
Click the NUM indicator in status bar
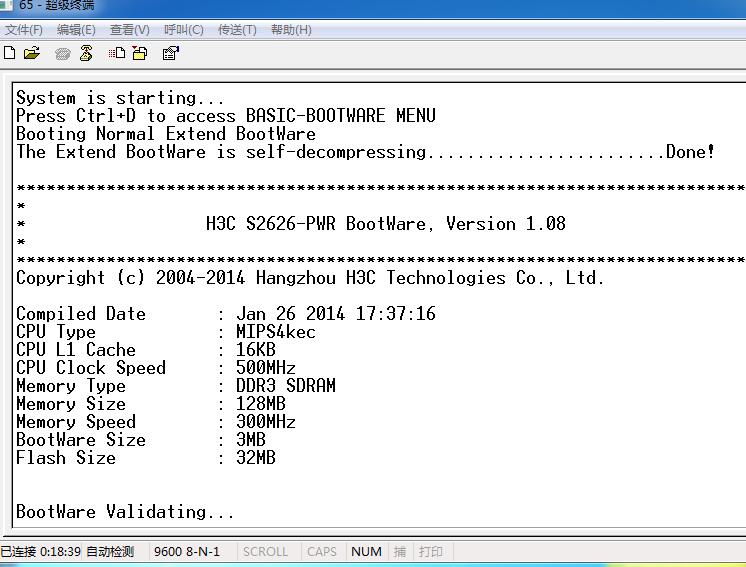coord(366,552)
